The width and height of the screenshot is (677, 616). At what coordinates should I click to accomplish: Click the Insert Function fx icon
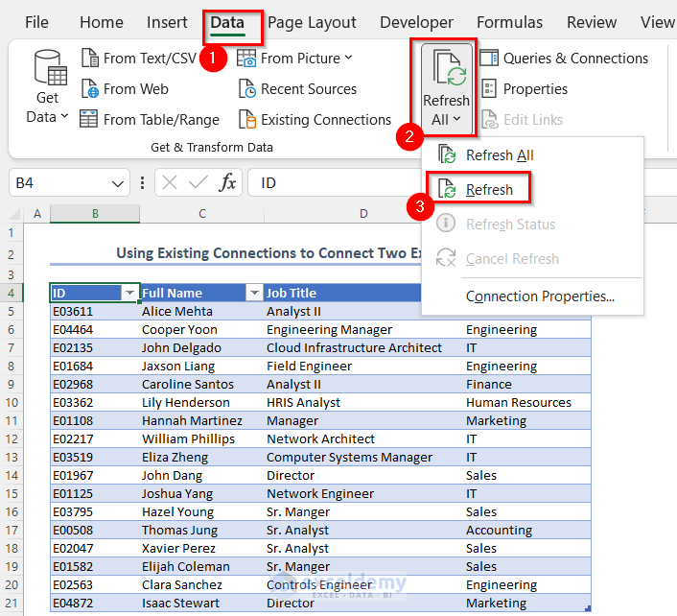[227, 182]
